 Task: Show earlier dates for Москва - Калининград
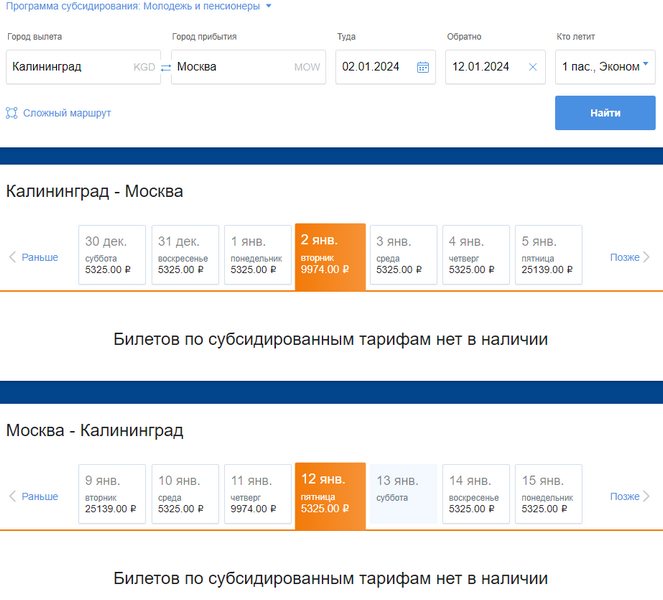point(34,496)
